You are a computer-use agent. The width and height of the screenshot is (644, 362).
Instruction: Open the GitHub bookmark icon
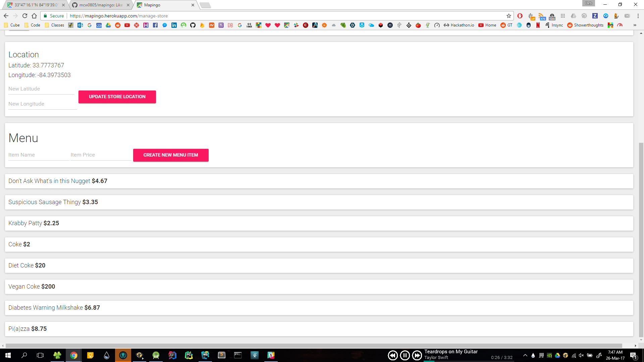tap(193, 25)
